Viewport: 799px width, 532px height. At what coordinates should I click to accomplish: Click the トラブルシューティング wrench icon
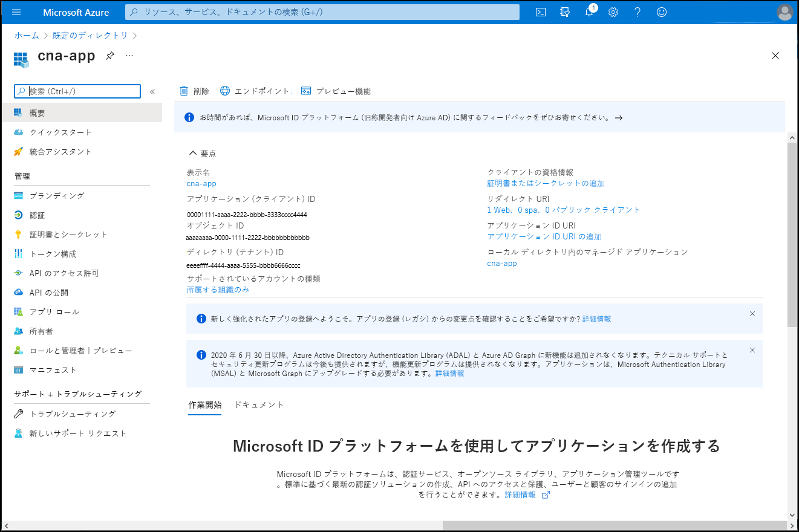pos(18,414)
